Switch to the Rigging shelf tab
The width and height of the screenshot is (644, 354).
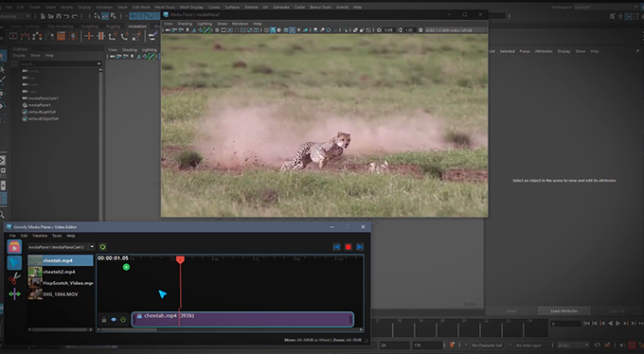[x=113, y=27]
